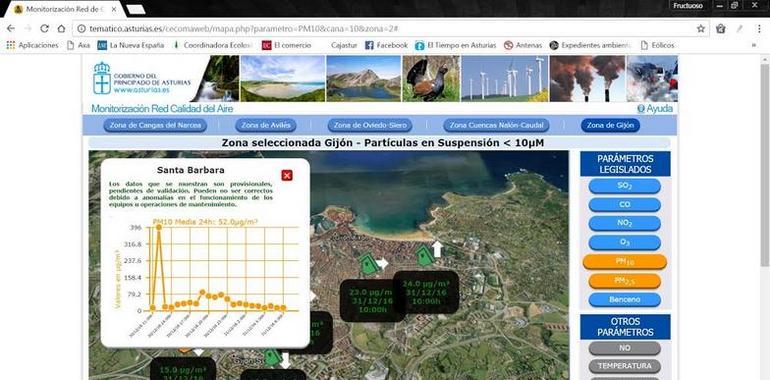The width and height of the screenshot is (770, 380).
Task: Choose the Benceno parameter button
Action: pyautogui.click(x=625, y=299)
